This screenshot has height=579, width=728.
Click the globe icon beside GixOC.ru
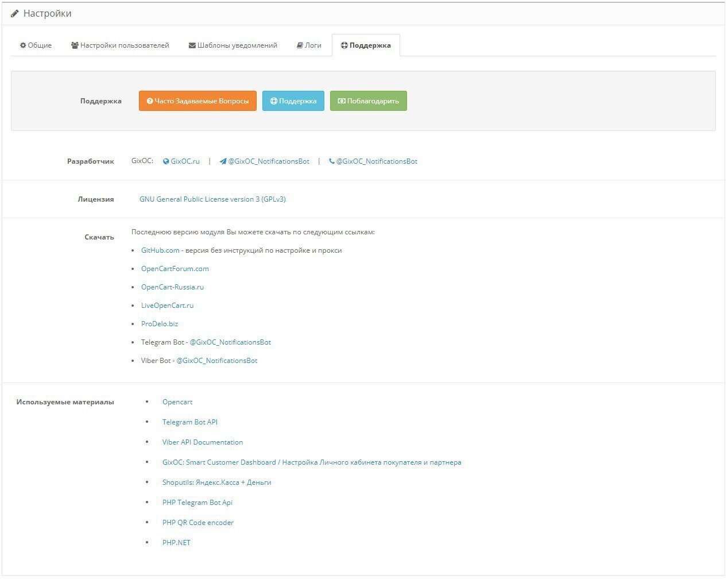click(x=166, y=161)
